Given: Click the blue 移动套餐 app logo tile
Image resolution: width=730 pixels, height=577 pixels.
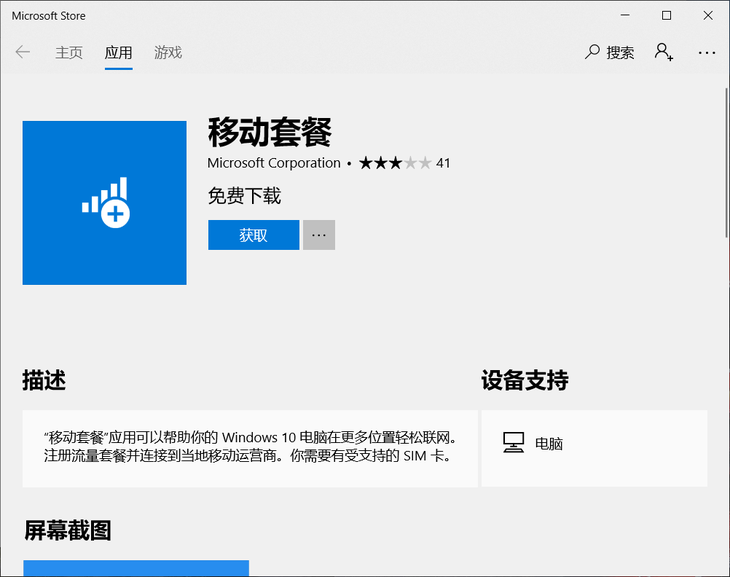Looking at the screenshot, I should click(104, 203).
